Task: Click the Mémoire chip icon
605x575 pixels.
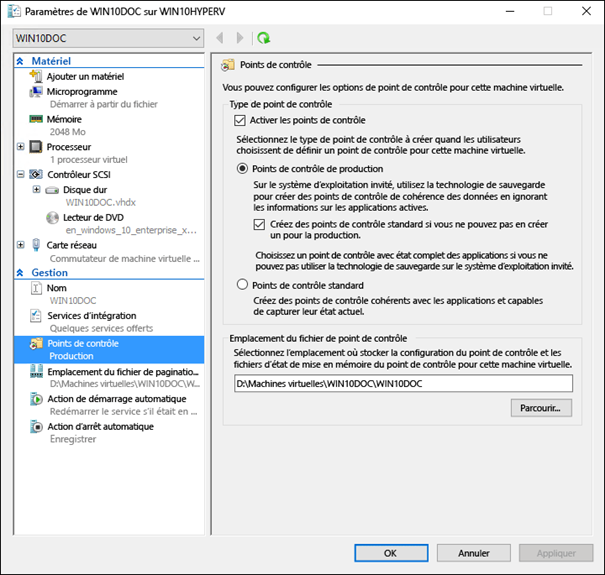Action: (x=36, y=119)
